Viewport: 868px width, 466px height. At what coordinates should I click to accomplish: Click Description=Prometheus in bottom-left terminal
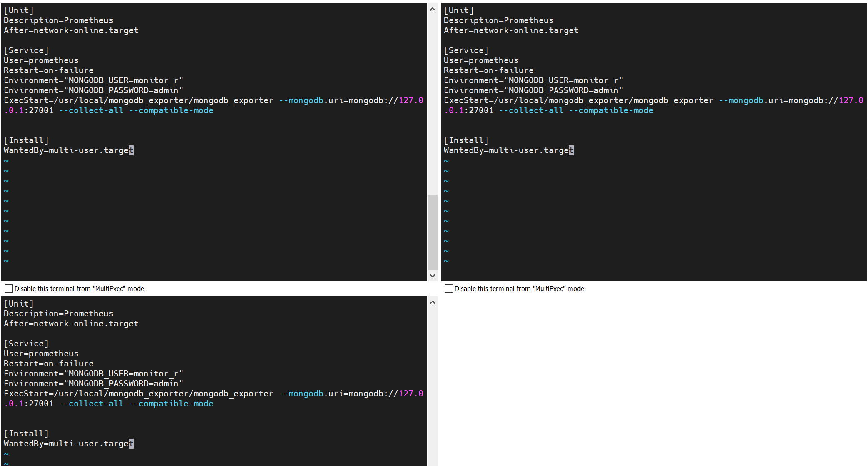58,314
